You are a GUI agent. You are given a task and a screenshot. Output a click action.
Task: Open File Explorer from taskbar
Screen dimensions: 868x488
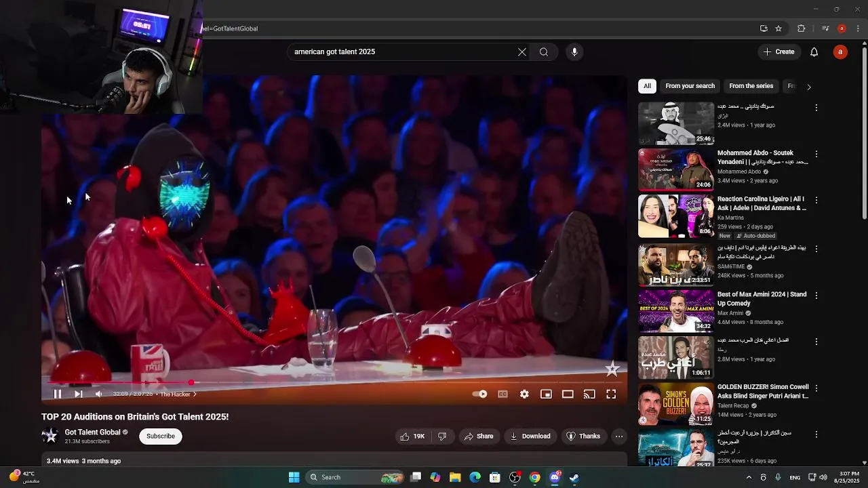455,477
